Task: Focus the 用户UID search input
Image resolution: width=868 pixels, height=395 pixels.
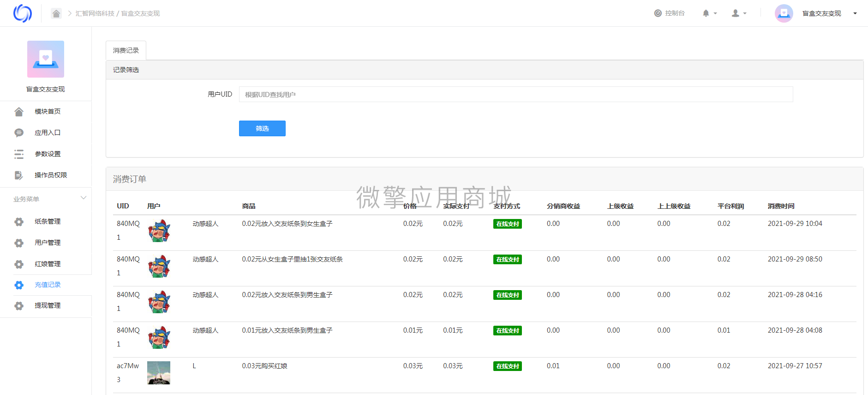Action: 516,94
